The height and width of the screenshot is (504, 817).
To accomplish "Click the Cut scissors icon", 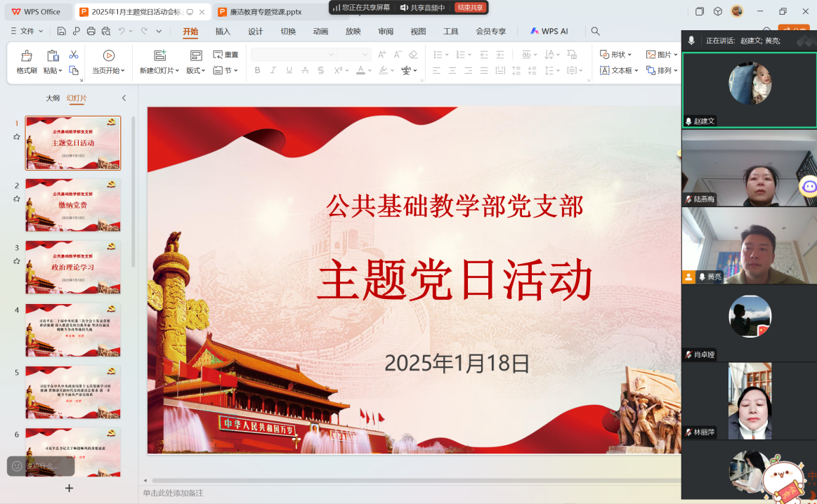I will [x=74, y=55].
